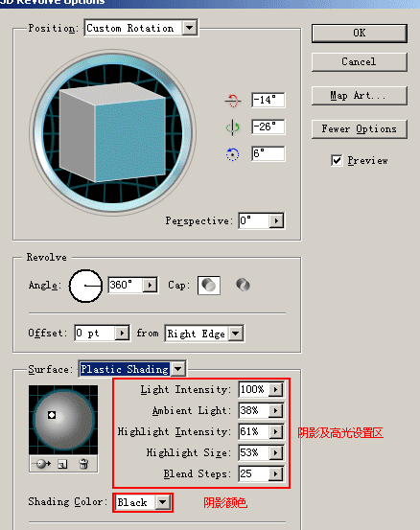This screenshot has width=420, height=530.
Task: Open the Highlight Intensity slider arrow
Action: coord(276,431)
